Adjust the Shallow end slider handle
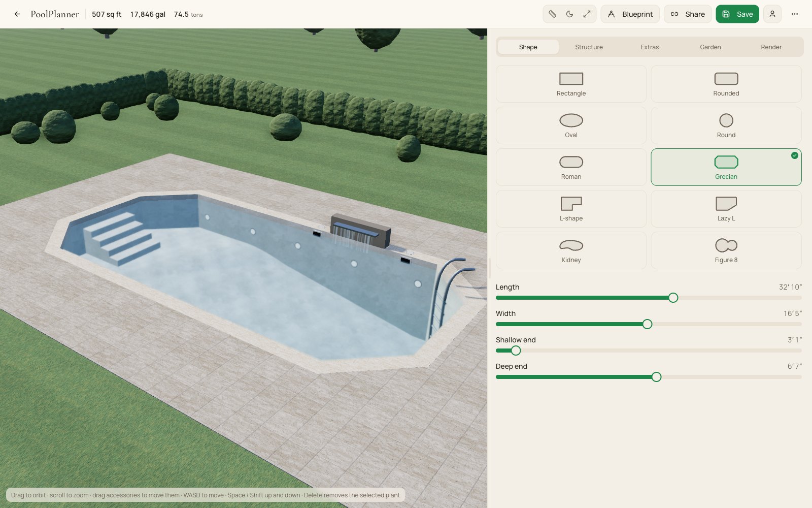 point(516,351)
